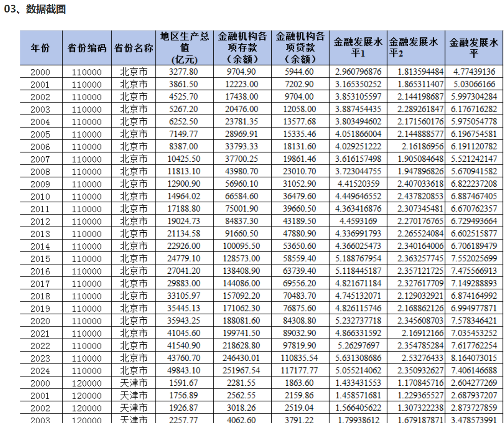
Task: Click value 8.164073015
Action: pyautogui.click(x=474, y=358)
